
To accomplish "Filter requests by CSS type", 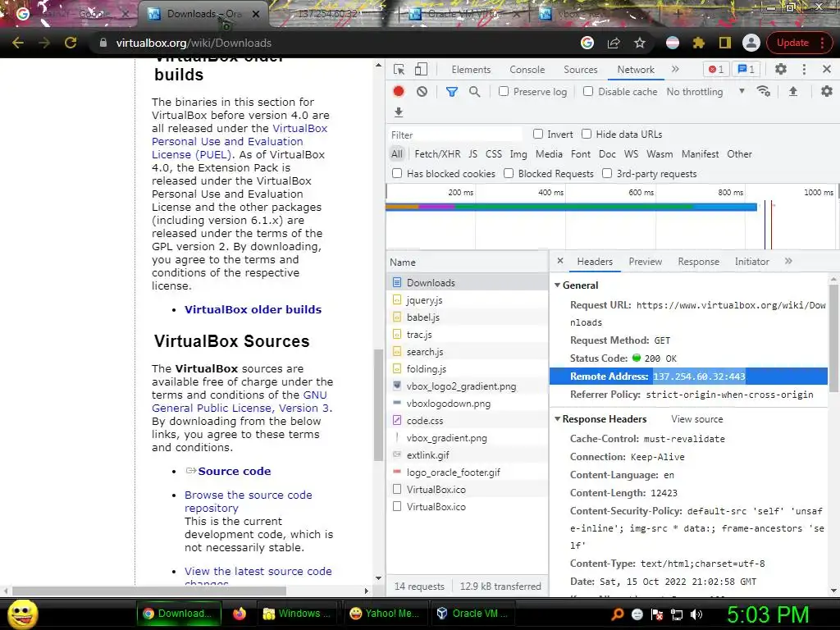I will click(493, 154).
